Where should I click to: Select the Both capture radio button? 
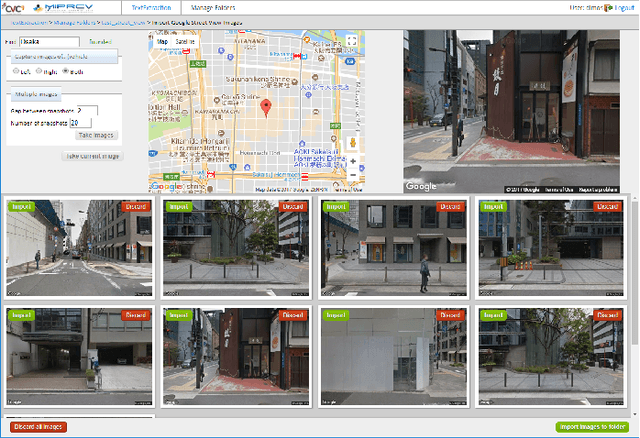tap(65, 72)
